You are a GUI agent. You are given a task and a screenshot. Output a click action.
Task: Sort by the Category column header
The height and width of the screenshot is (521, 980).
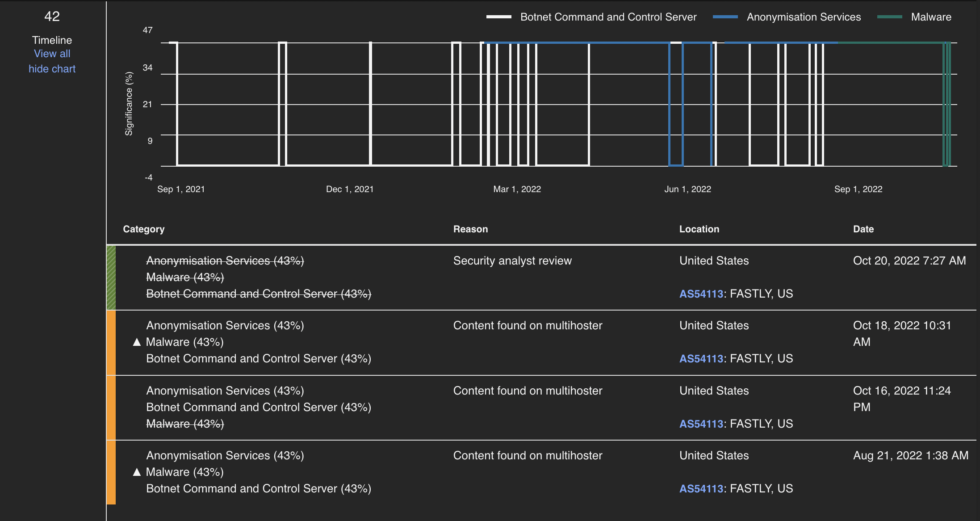tap(143, 229)
